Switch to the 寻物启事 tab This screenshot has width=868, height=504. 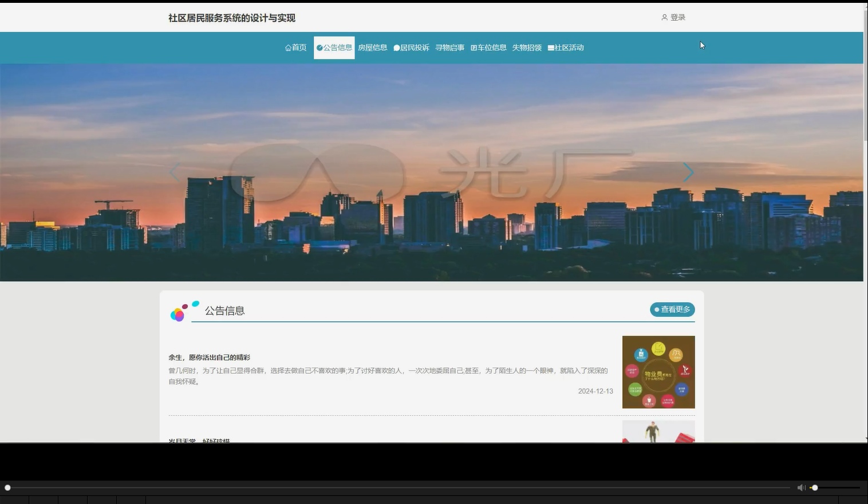(x=450, y=48)
